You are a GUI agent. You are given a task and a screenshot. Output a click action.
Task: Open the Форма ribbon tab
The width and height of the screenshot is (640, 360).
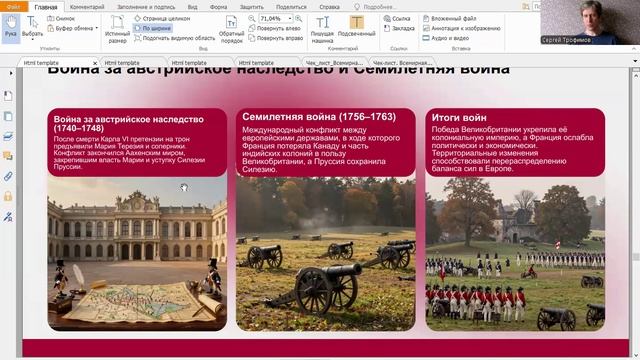tap(218, 7)
